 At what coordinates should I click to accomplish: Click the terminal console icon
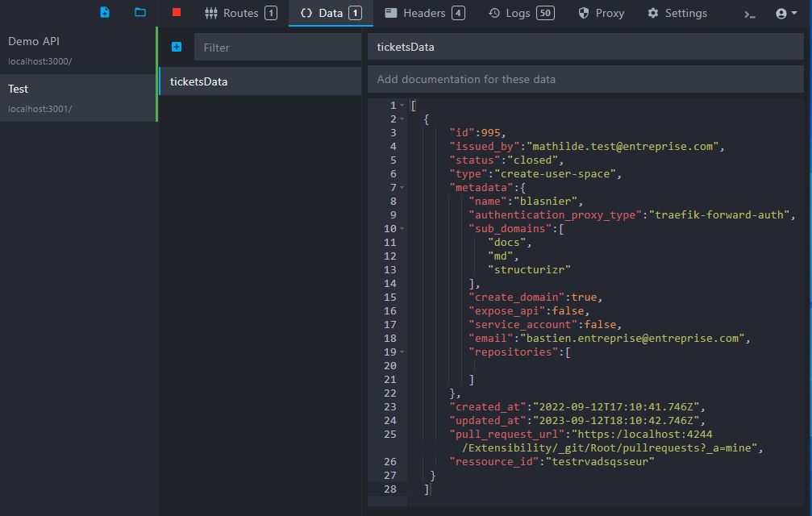(x=749, y=14)
